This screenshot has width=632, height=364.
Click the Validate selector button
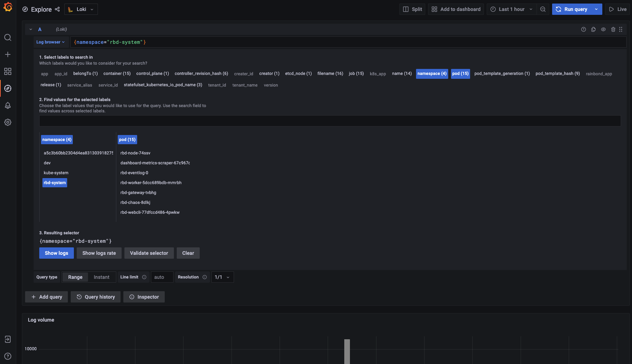coord(149,253)
